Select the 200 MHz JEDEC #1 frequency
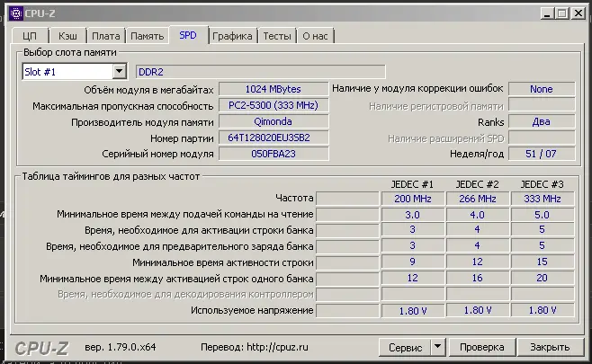Image resolution: width=592 pixels, height=364 pixels. 413,199
